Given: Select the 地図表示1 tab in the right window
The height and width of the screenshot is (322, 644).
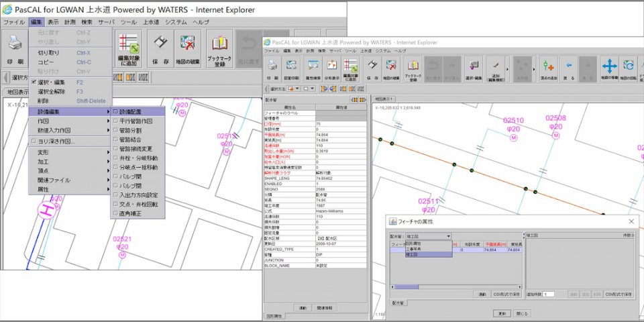Looking at the screenshot, I should tap(384, 99).
